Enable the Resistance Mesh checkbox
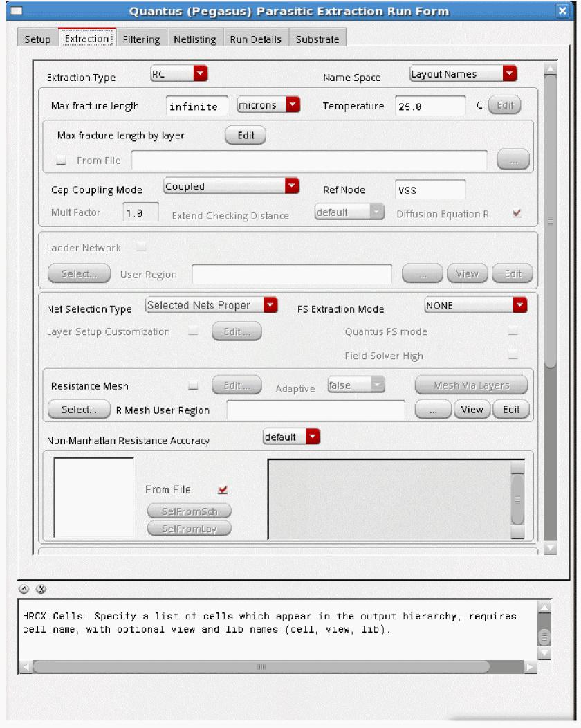Viewport: 581px width, 728px height. [x=193, y=385]
